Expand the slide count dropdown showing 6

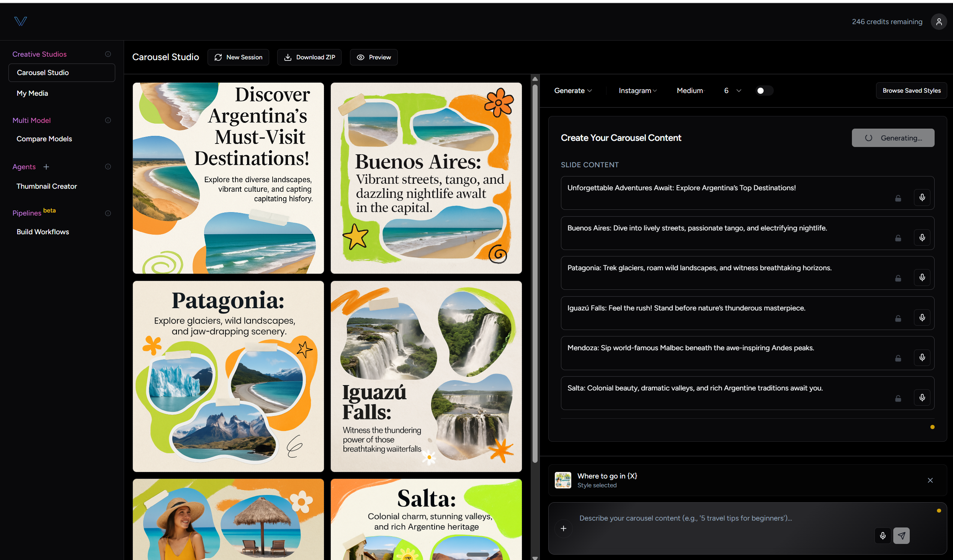732,91
